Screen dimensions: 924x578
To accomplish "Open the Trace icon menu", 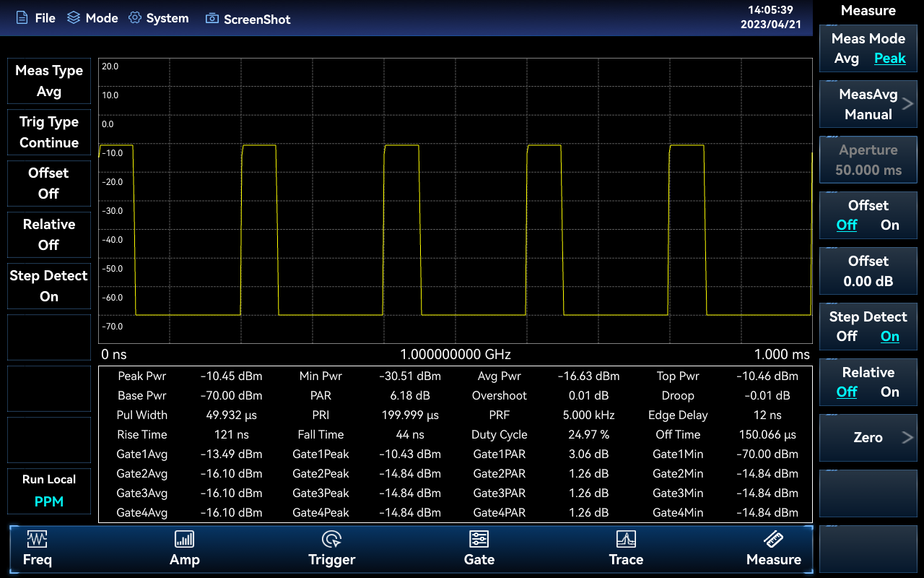I will coord(626,539).
